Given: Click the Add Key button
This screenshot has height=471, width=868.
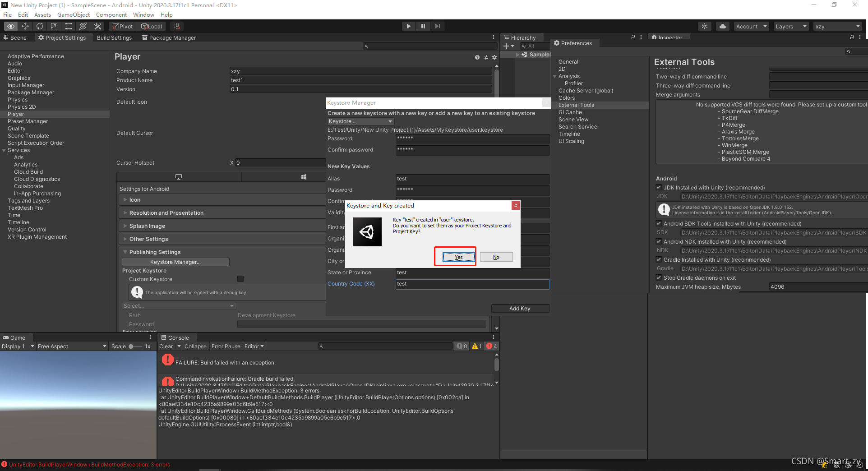Looking at the screenshot, I should pyautogui.click(x=520, y=309).
